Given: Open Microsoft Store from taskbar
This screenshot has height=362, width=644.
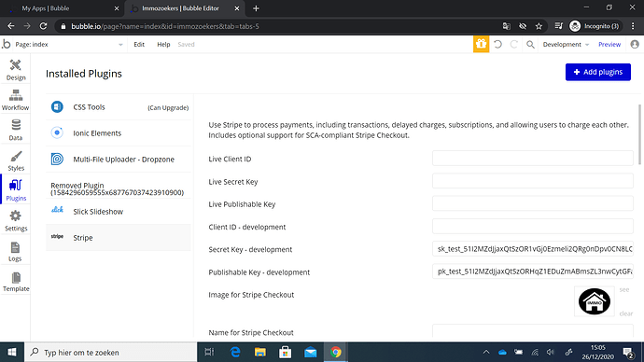Looking at the screenshot, I should tap(285, 352).
